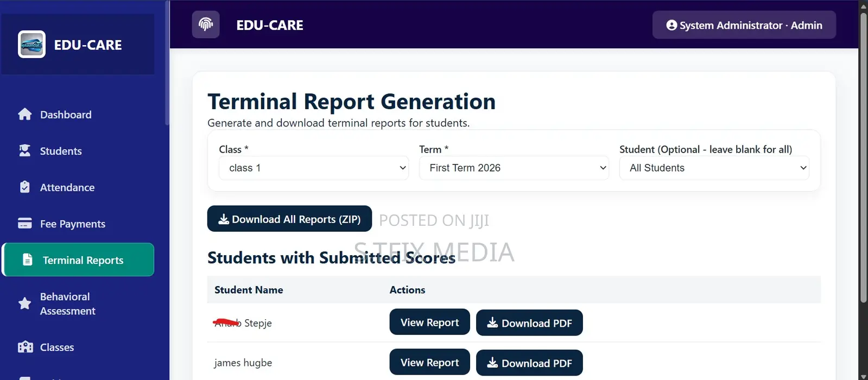Image resolution: width=868 pixels, height=380 pixels.
Task: Click the Terminal Report Generation heading
Action: coord(351,102)
